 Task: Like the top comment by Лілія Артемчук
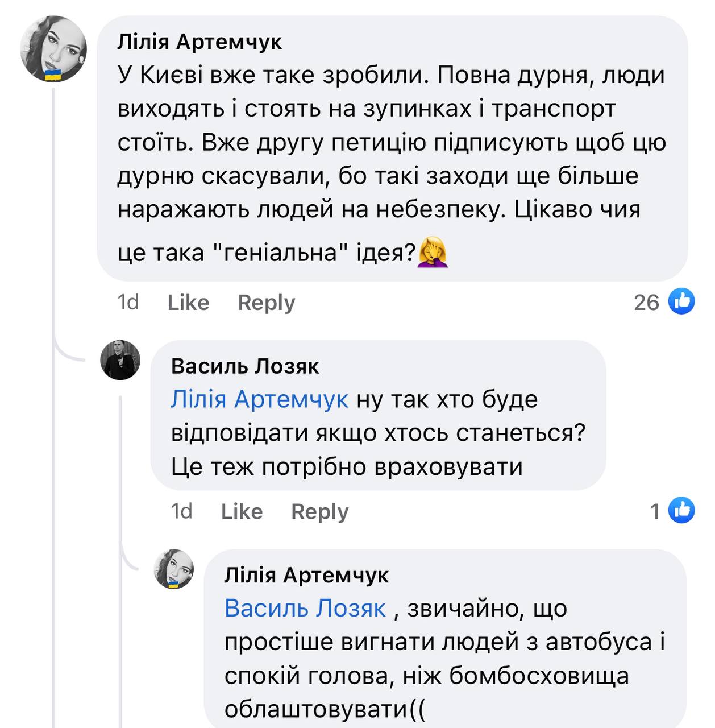(x=188, y=303)
